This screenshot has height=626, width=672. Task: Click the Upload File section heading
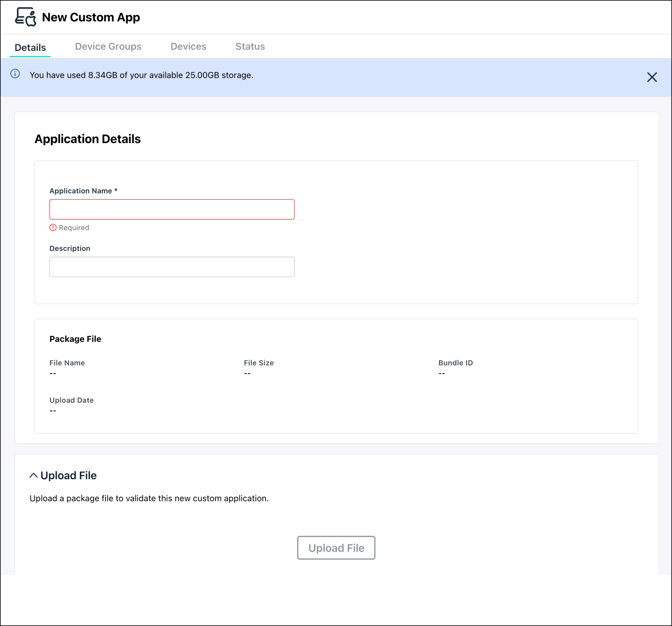tap(69, 476)
